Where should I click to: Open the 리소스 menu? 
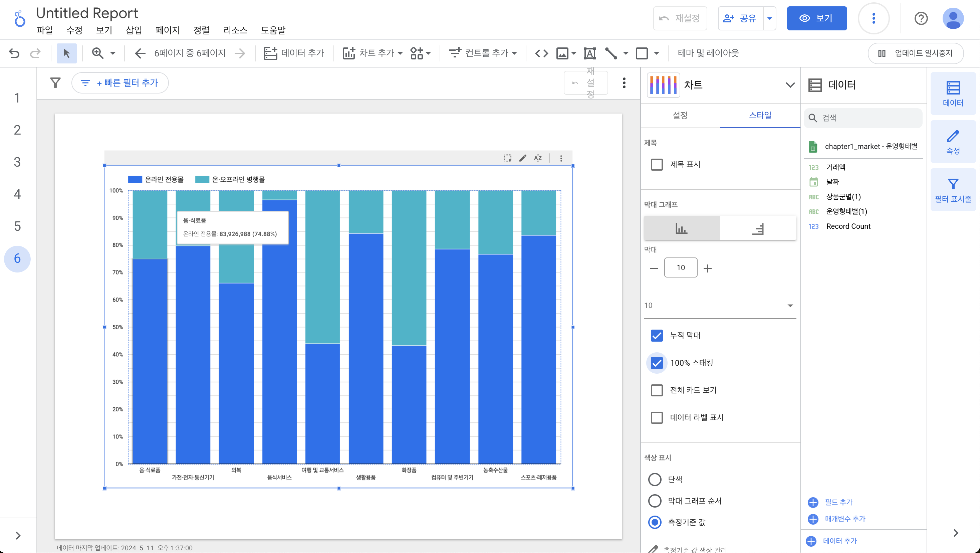point(235,30)
